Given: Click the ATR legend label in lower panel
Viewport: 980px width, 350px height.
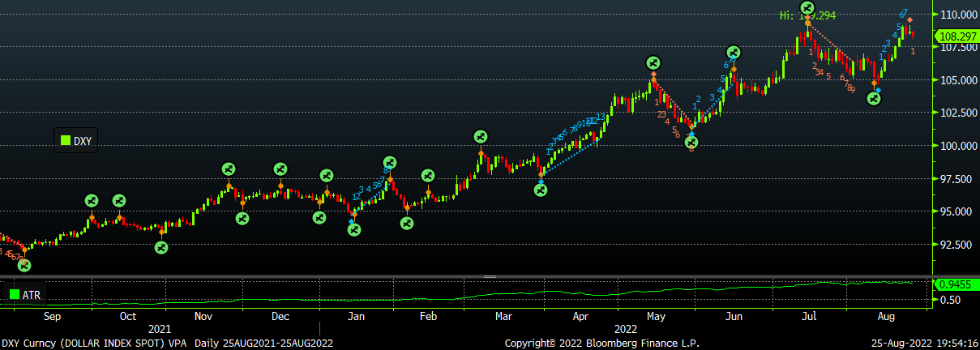Looking at the screenshot, I should (33, 294).
